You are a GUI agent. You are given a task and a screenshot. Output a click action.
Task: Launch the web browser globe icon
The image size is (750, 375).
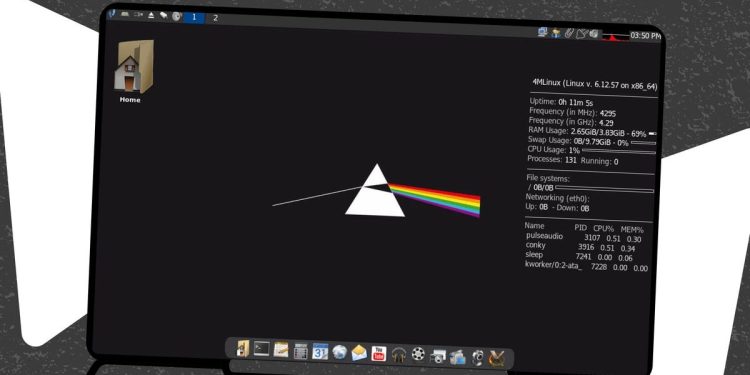339,353
